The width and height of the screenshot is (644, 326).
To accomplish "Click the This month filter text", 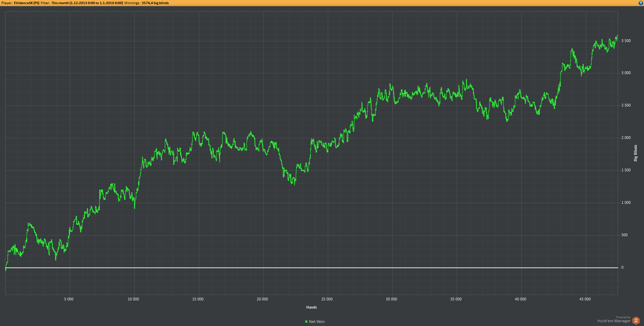I will point(87,3).
